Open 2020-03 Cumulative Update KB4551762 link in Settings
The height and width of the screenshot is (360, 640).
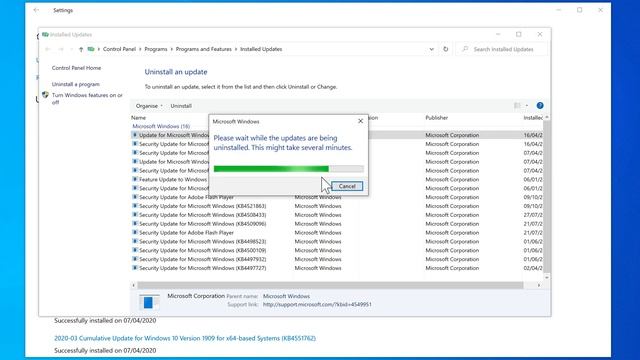point(185,338)
